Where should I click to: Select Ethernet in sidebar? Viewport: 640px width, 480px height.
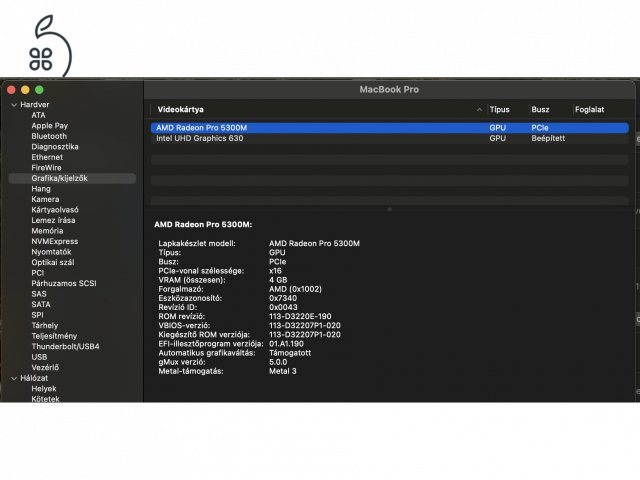(x=47, y=157)
